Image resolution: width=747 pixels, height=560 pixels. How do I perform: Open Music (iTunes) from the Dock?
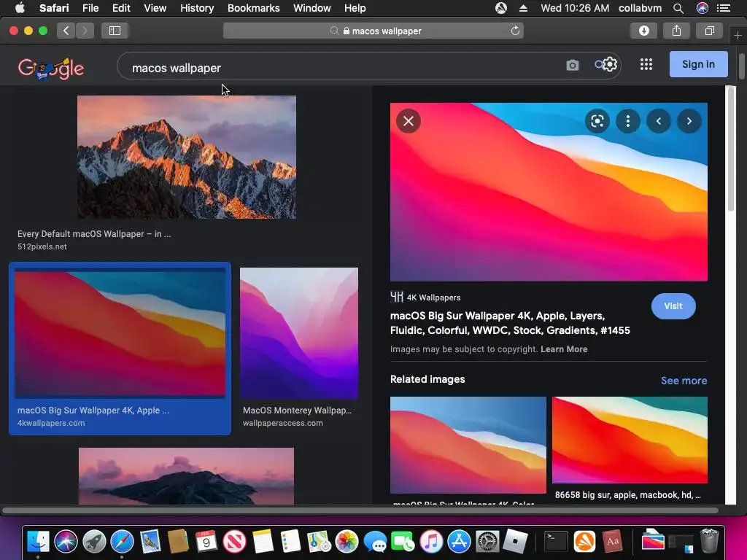click(431, 542)
